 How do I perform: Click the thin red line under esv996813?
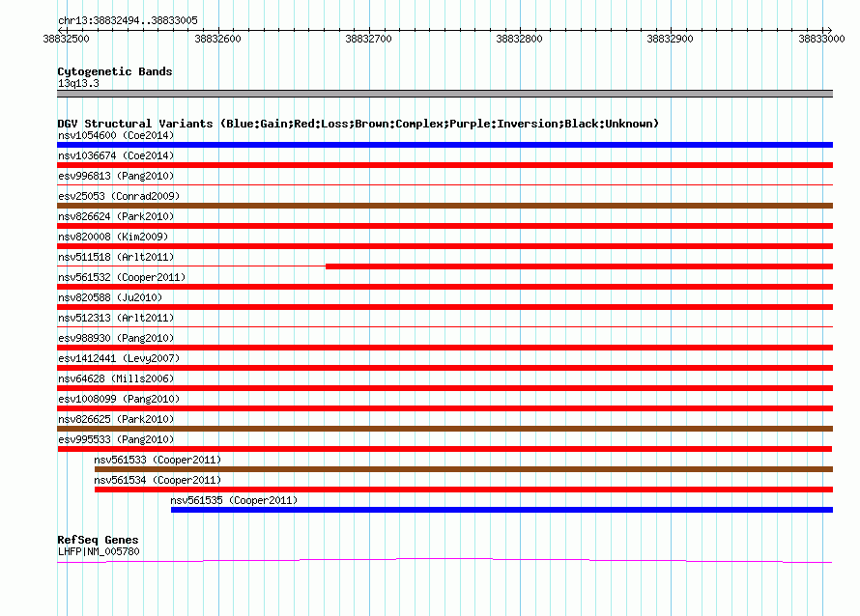click(444, 185)
